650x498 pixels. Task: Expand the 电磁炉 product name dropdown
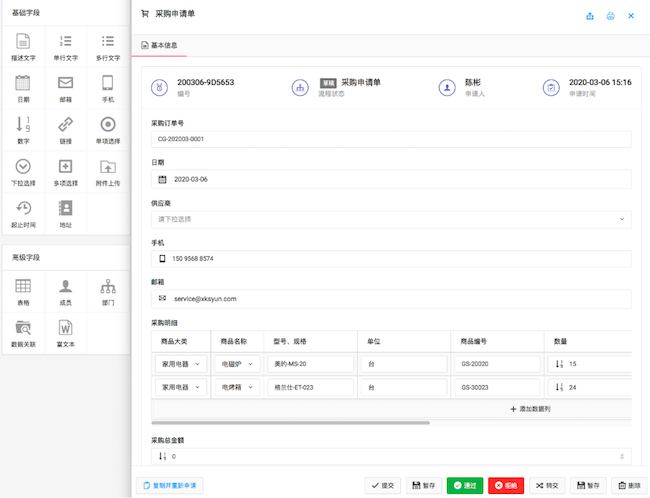coord(238,364)
